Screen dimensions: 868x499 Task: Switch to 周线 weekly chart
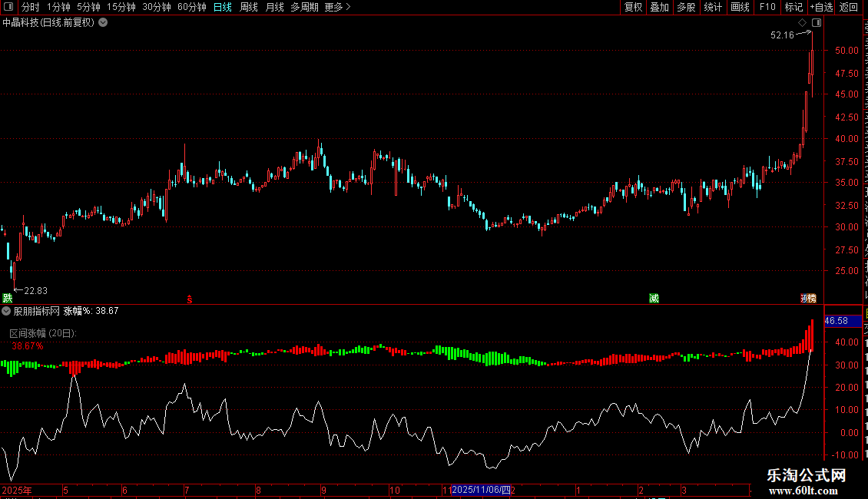click(x=249, y=7)
